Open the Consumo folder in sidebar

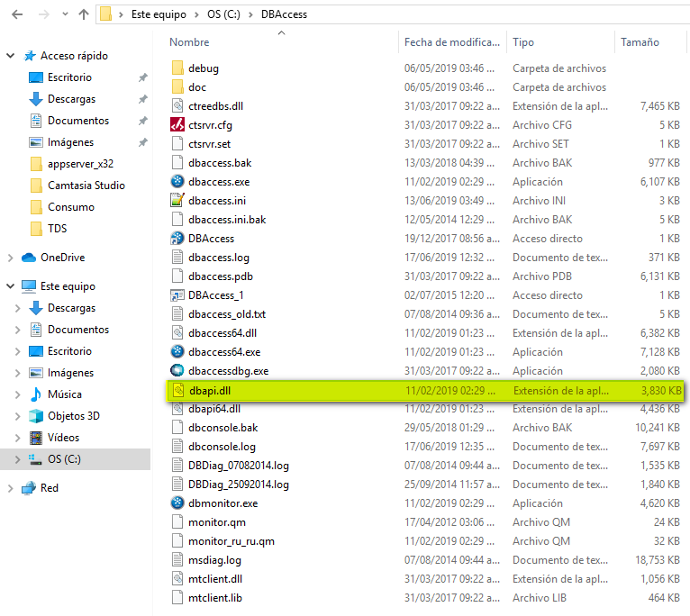pos(71,207)
